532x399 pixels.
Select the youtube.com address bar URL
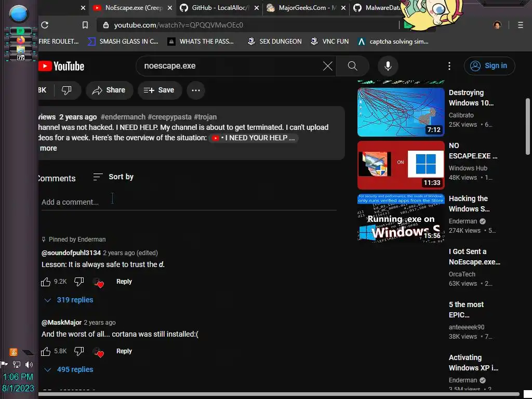click(x=179, y=25)
